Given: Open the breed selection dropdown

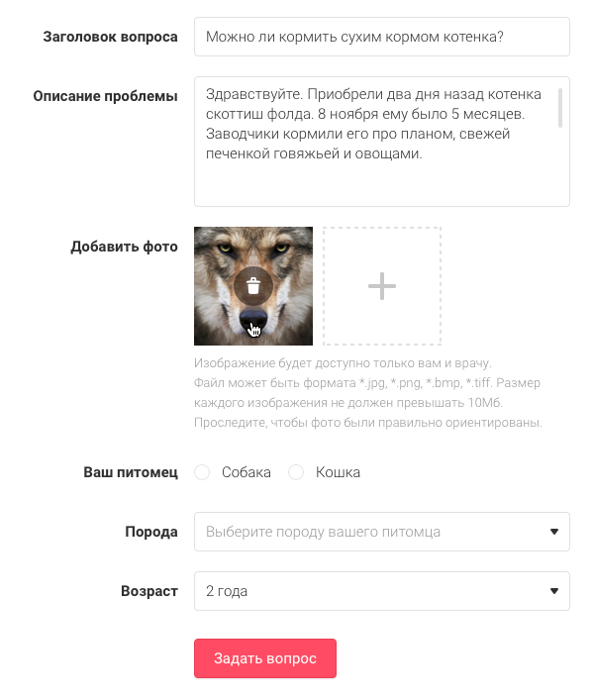Looking at the screenshot, I should tap(382, 532).
